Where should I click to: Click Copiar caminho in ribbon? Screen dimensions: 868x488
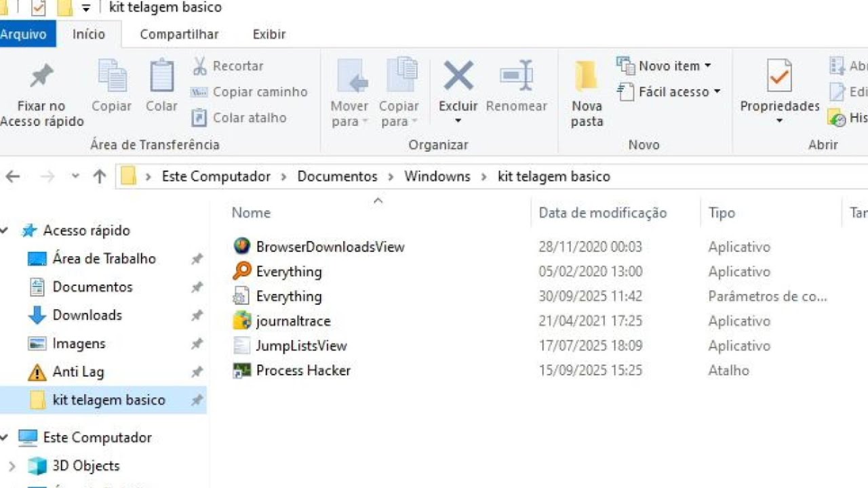pos(250,91)
